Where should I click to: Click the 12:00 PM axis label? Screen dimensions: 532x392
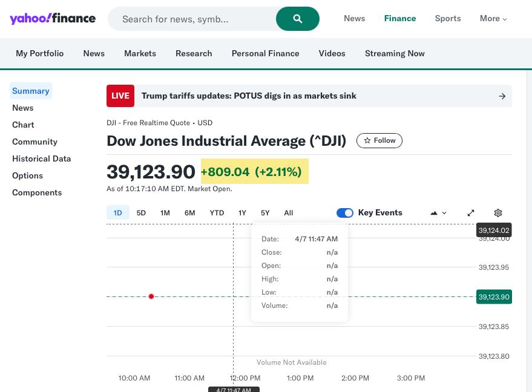coord(245,378)
